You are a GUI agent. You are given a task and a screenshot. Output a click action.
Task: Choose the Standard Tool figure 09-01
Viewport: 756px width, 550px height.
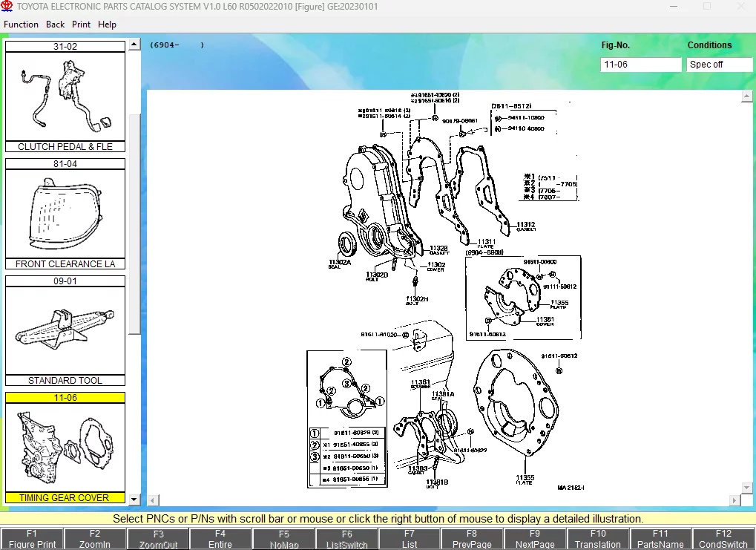[x=65, y=330]
